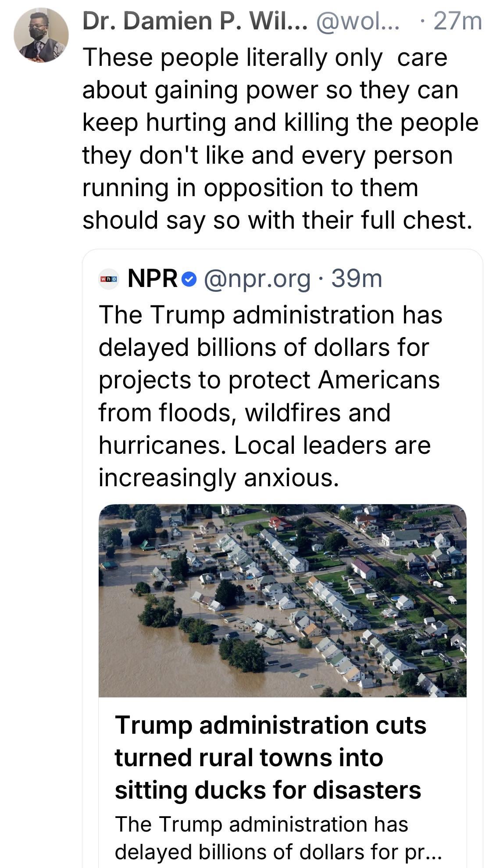Click the "@npr.org" handle
The width and height of the screenshot is (503, 868).
pyautogui.click(x=257, y=279)
